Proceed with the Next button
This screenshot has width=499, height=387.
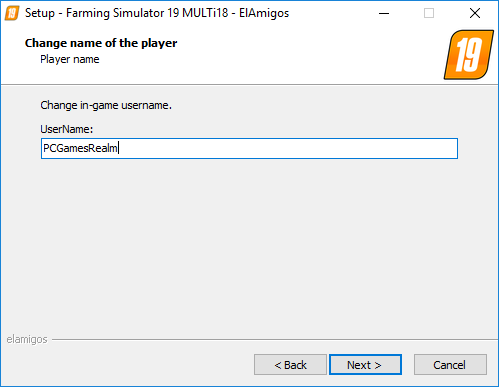[x=365, y=365]
